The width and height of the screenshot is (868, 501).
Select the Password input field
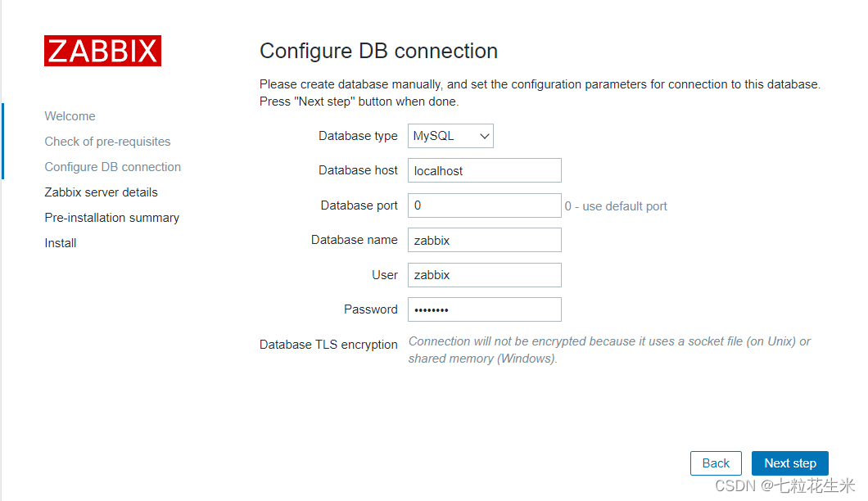pyautogui.click(x=484, y=309)
